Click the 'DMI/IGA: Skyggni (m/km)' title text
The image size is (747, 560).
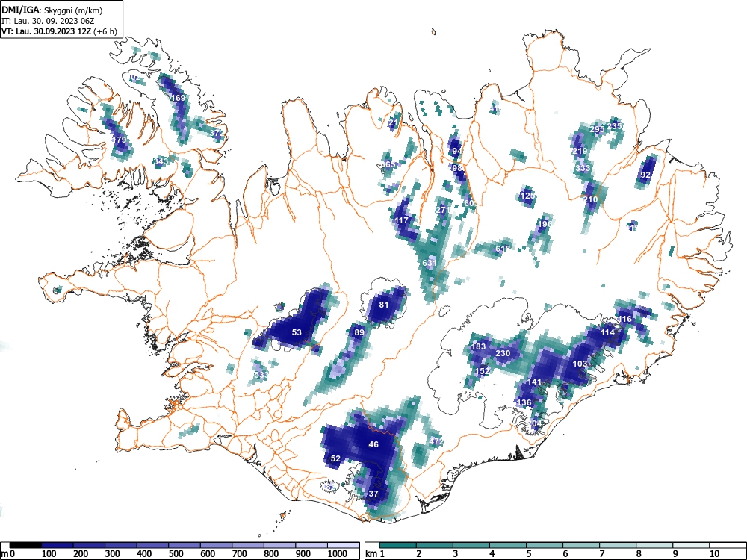52,10
